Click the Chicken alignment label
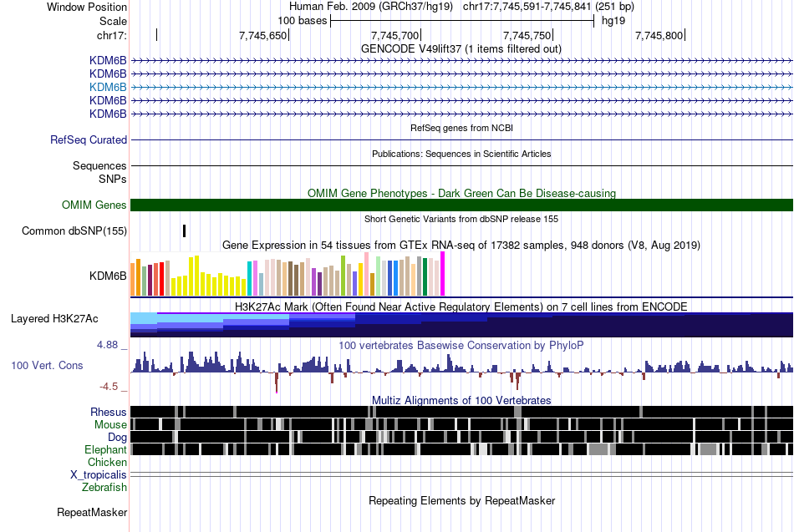 click(x=107, y=462)
